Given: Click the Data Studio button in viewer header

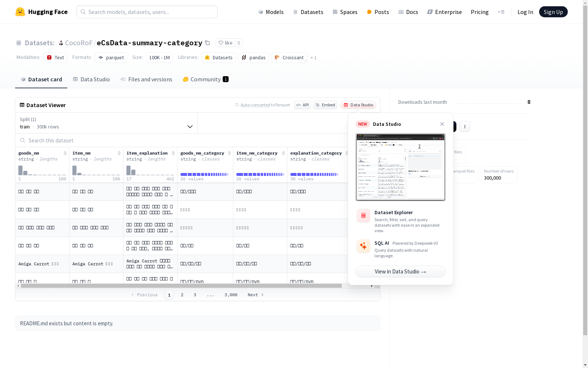Looking at the screenshot, I should coord(358,105).
